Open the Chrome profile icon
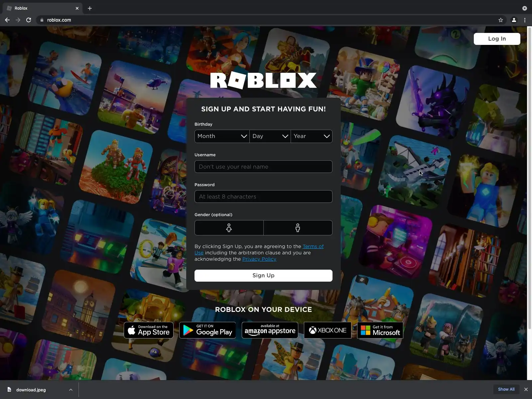Image resolution: width=532 pixels, height=399 pixels. (x=514, y=20)
